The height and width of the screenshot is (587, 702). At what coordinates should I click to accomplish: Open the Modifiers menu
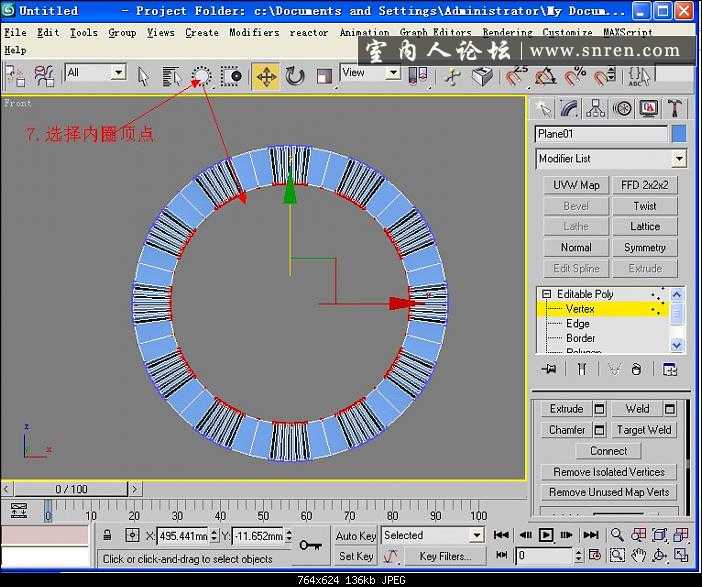254,32
